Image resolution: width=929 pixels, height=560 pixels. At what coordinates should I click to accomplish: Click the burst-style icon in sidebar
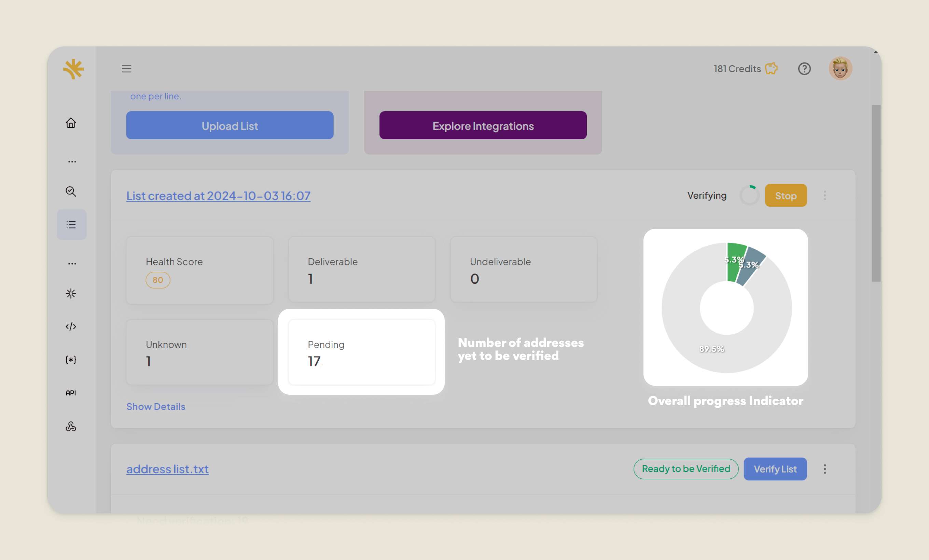click(71, 294)
